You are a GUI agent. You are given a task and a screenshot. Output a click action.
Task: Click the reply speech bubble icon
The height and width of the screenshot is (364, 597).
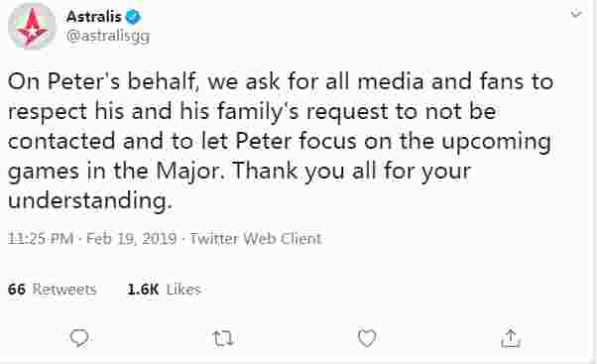(x=79, y=338)
